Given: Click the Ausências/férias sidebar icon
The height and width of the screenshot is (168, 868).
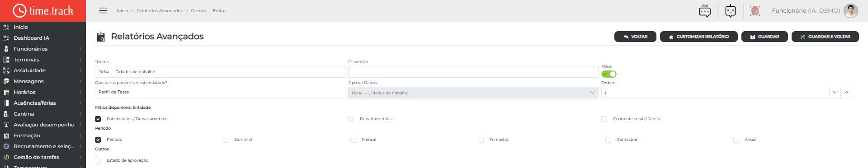Looking at the screenshot, I should pyautogui.click(x=6, y=103).
